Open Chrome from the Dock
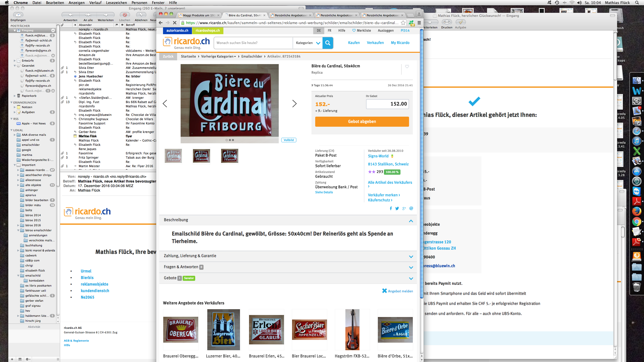Screen dimensions: 644x362 click(x=636, y=222)
